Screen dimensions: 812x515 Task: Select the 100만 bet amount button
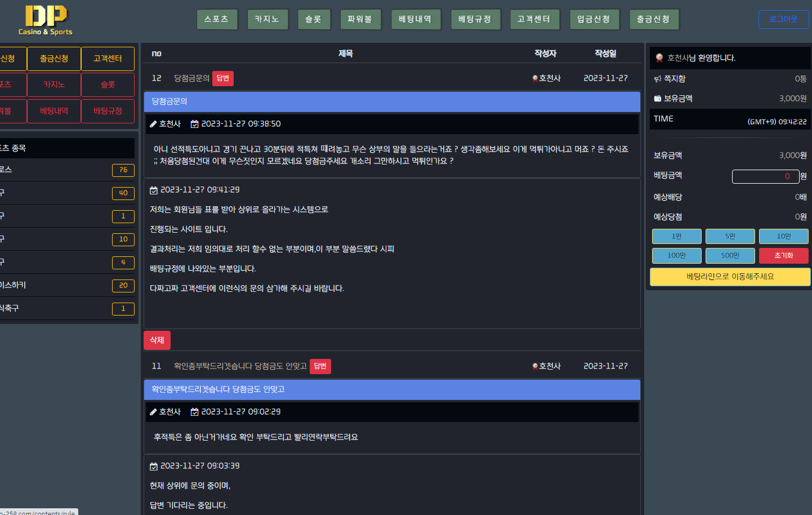[676, 256]
